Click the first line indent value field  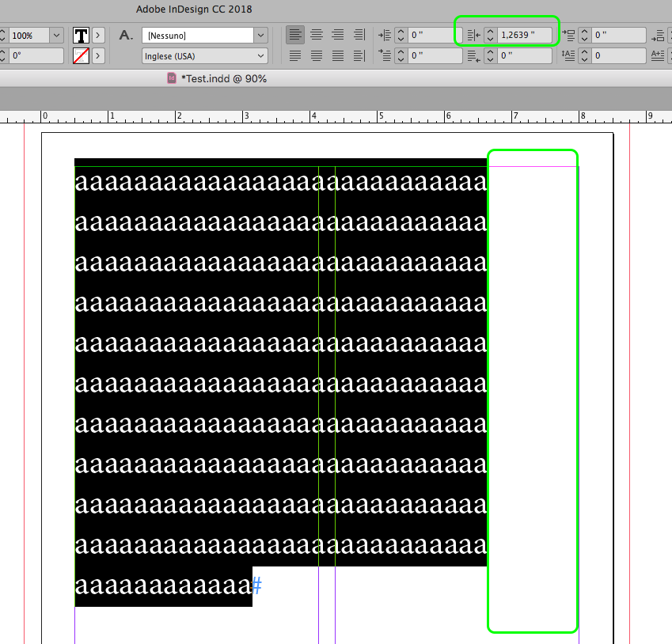[435, 55]
